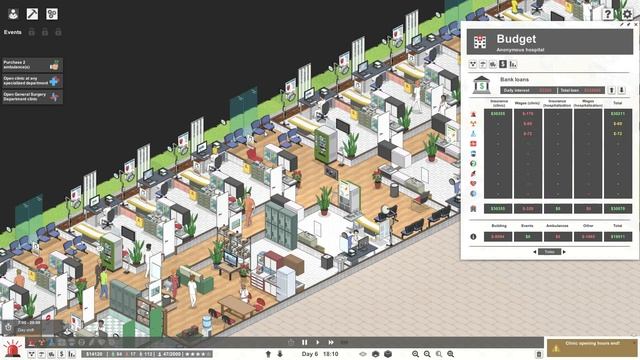Close the Budget panel
The height and width of the screenshot is (360, 640).
tap(636, 24)
